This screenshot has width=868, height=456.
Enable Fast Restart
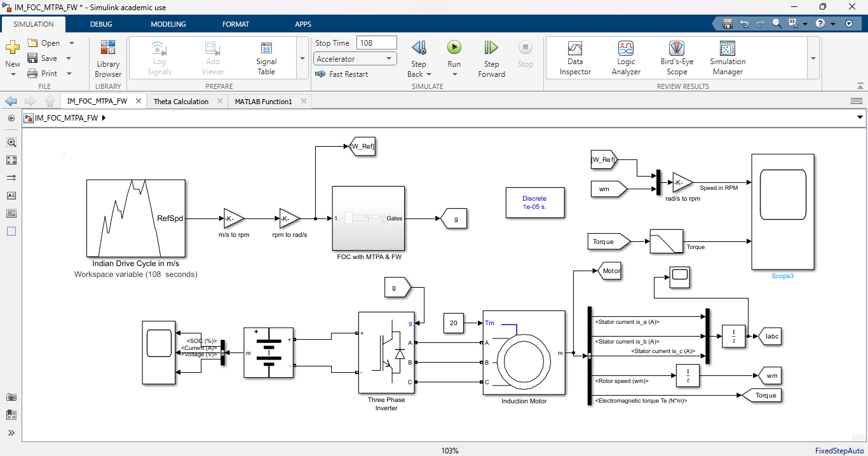pyautogui.click(x=343, y=74)
